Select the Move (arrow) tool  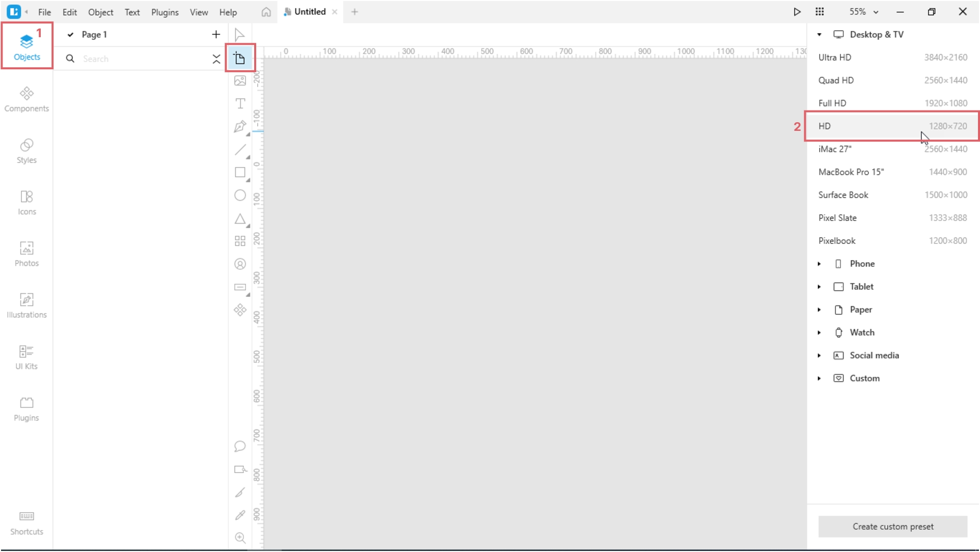(x=240, y=35)
